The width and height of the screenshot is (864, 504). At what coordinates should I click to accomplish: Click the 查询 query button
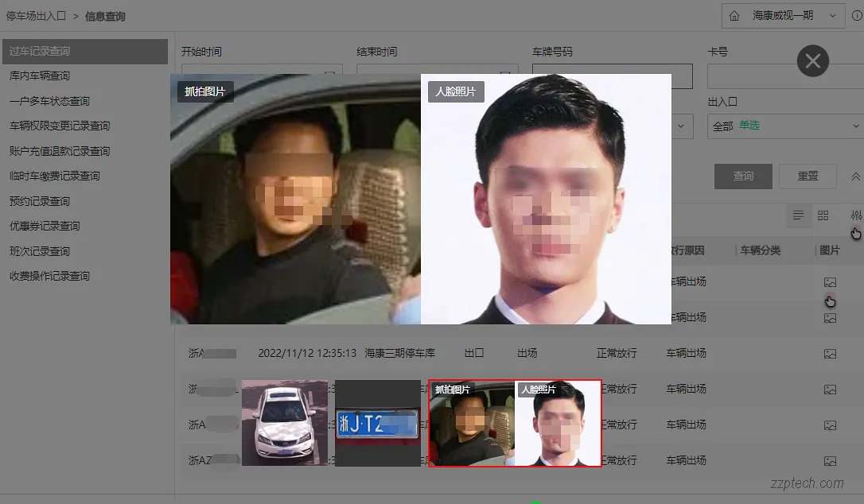click(743, 176)
